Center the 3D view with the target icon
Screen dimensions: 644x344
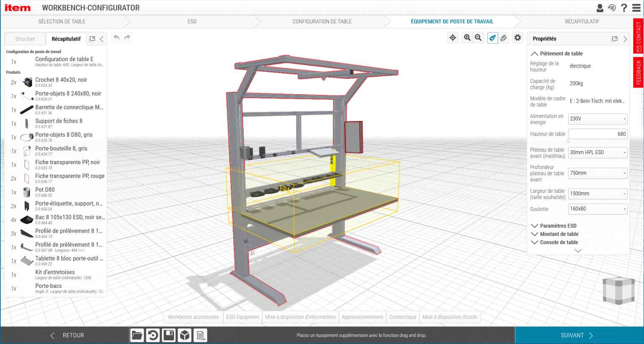(x=453, y=38)
